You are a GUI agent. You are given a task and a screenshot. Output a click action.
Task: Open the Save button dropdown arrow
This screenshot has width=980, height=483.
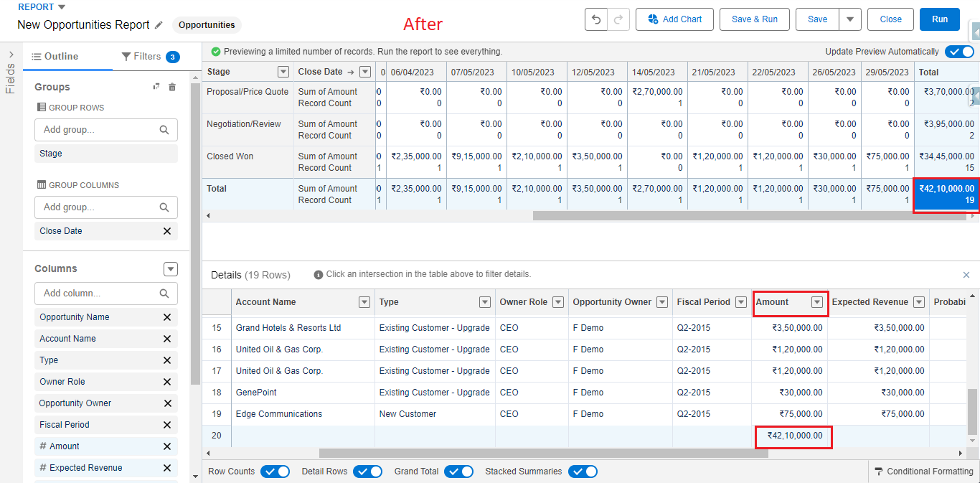point(851,19)
